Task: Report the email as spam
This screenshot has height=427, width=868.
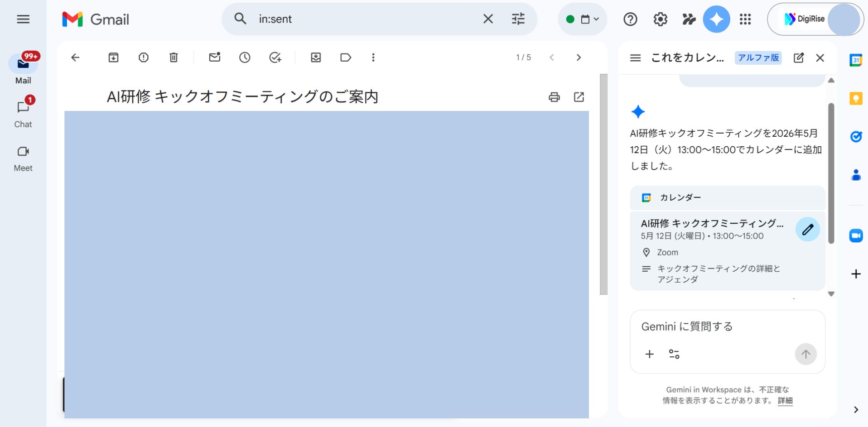Action: click(143, 58)
